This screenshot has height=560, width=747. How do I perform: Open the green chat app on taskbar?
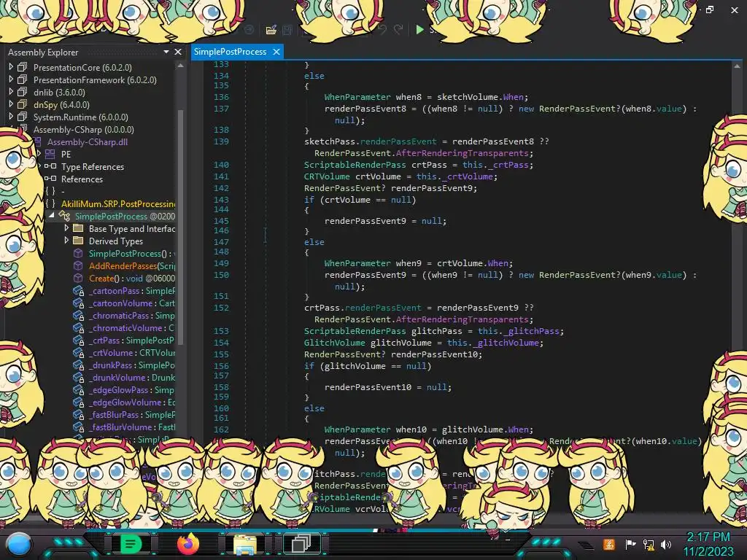(131, 544)
